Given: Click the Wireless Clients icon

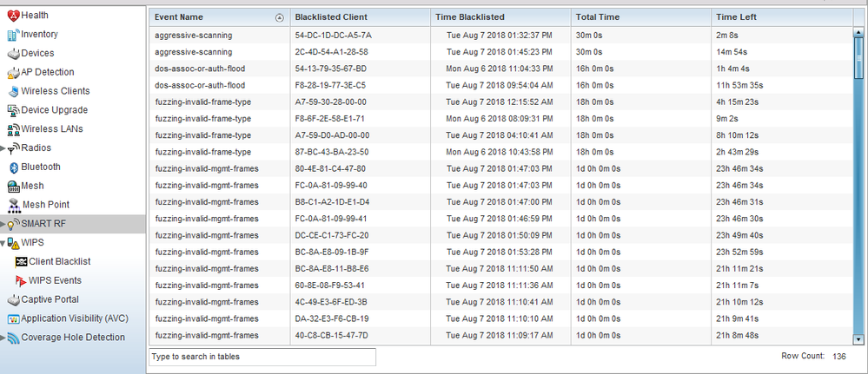Looking at the screenshot, I should 13,91.
